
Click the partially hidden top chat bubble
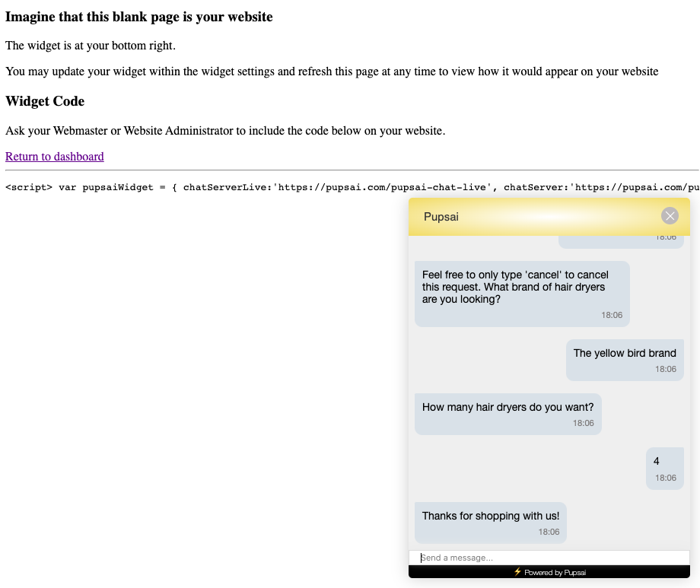point(621,241)
